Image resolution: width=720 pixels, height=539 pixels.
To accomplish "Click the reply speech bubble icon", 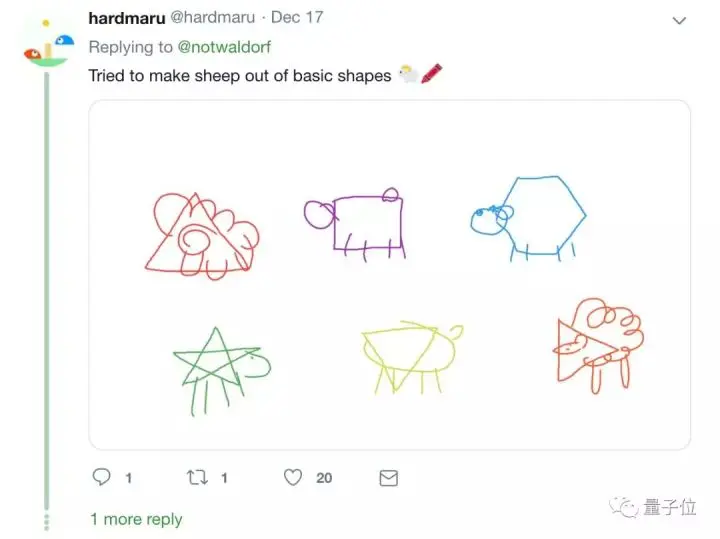I will tap(102, 477).
